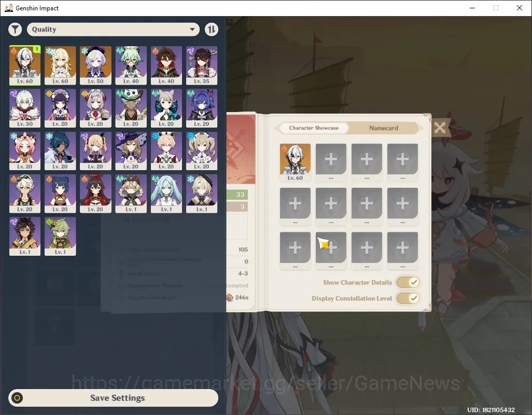Image resolution: width=532 pixels, height=415 pixels.
Task: Switch to the Namecard tab
Action: [383, 128]
